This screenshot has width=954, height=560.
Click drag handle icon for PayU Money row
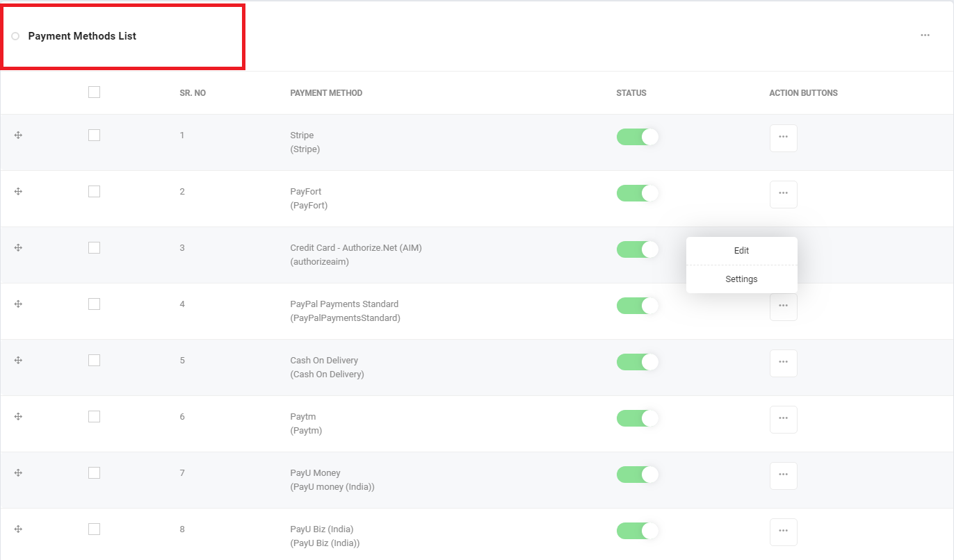[x=19, y=472]
